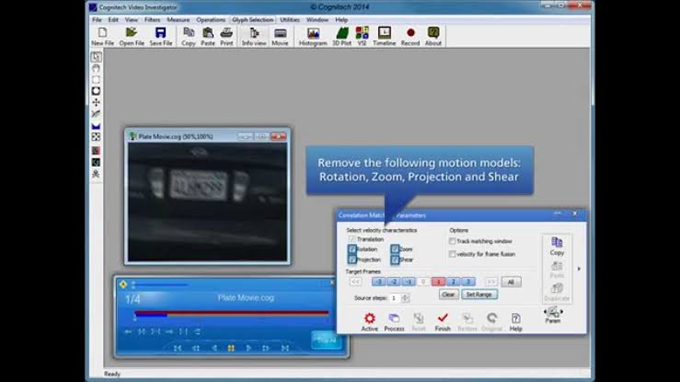Click the New File toolbar icon
The width and height of the screenshot is (680, 382).
(102, 36)
